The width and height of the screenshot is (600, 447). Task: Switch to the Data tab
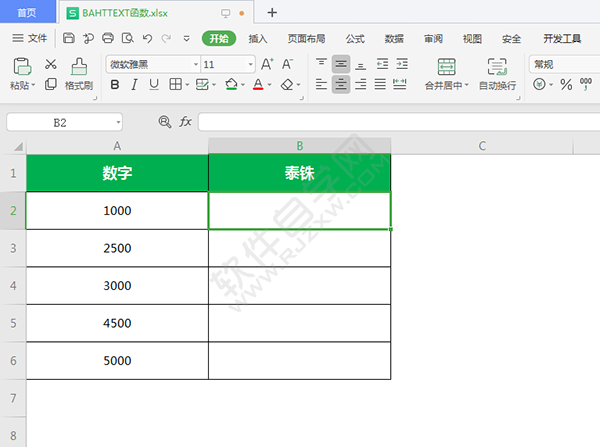point(394,39)
